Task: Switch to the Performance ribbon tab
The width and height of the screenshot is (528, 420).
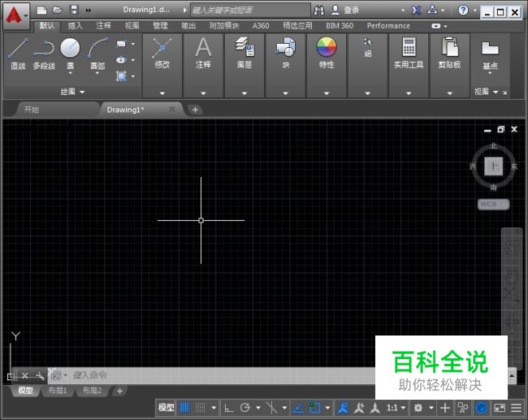Action: [x=388, y=26]
